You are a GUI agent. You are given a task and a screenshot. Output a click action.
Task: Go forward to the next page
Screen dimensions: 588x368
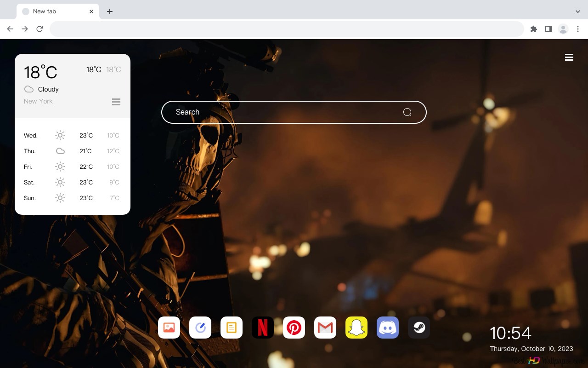click(25, 29)
